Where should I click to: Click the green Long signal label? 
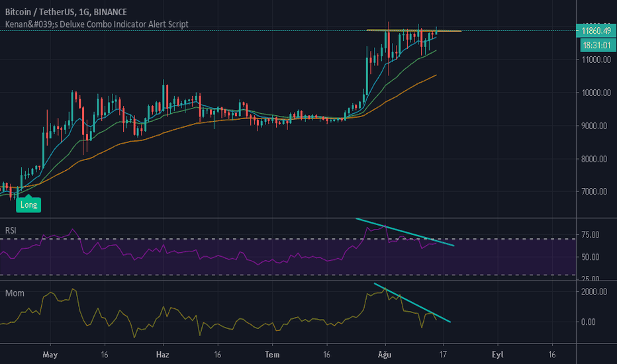coord(28,205)
